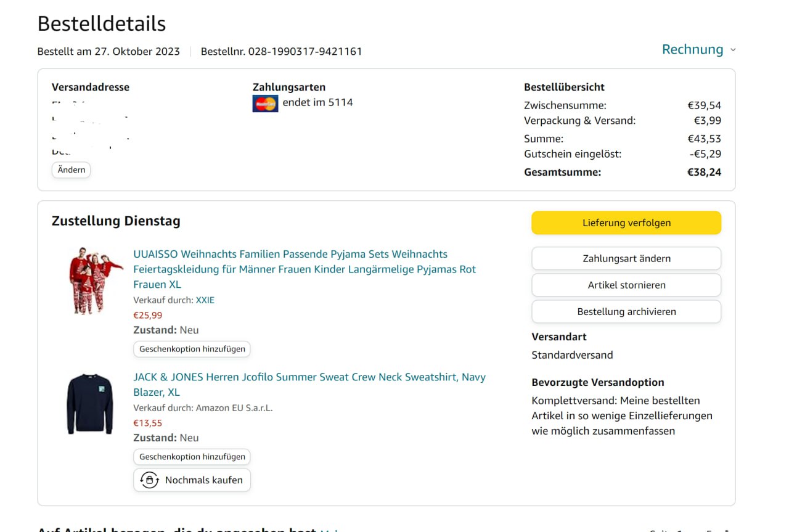
Task: Click the €25,99 pyjama price
Action: click(x=148, y=315)
